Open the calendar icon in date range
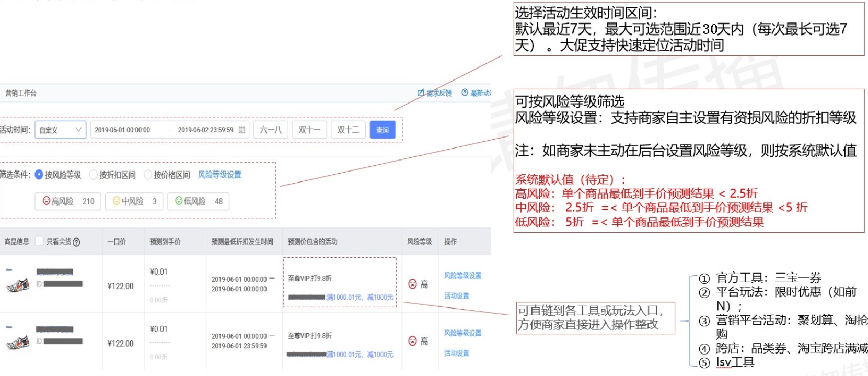The image size is (868, 376). 242,130
